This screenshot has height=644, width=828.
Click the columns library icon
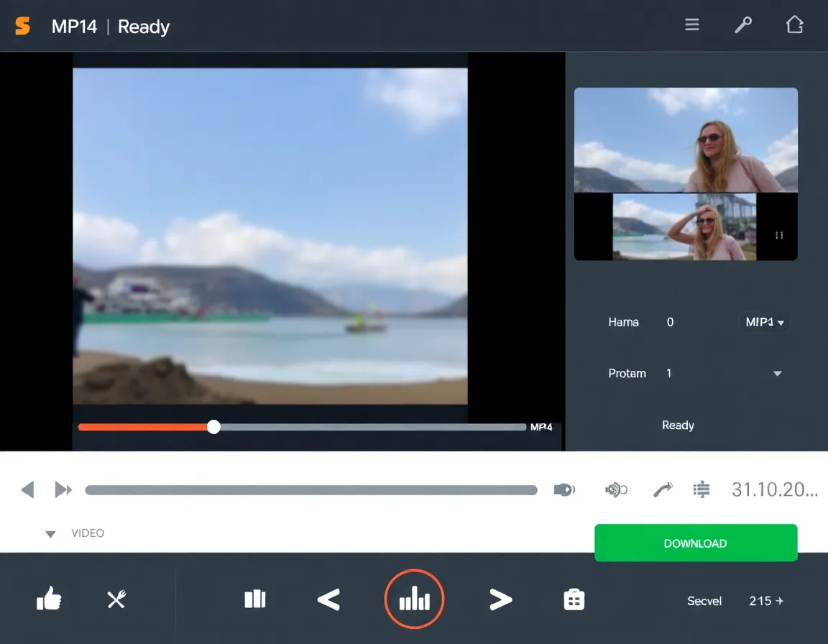255,599
